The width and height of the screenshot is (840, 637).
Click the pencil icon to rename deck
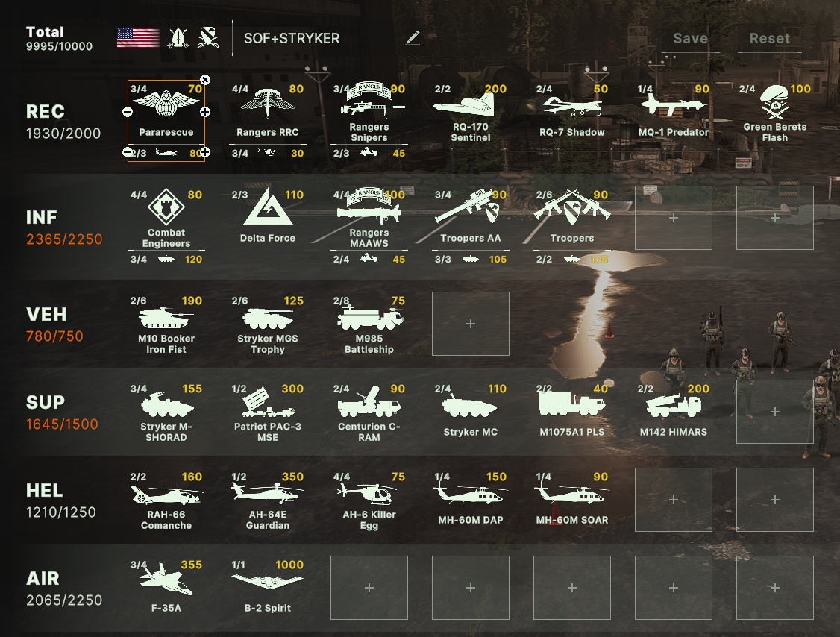tap(413, 38)
